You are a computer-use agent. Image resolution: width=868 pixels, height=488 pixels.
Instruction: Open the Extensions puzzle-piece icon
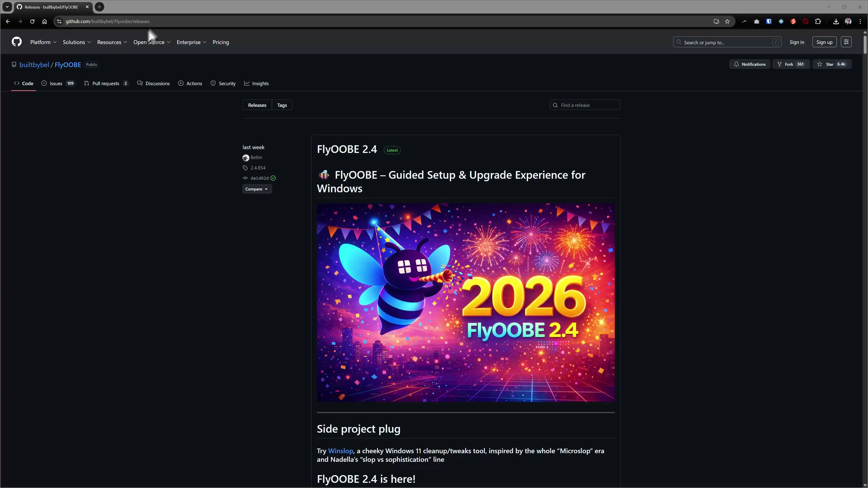(x=818, y=21)
